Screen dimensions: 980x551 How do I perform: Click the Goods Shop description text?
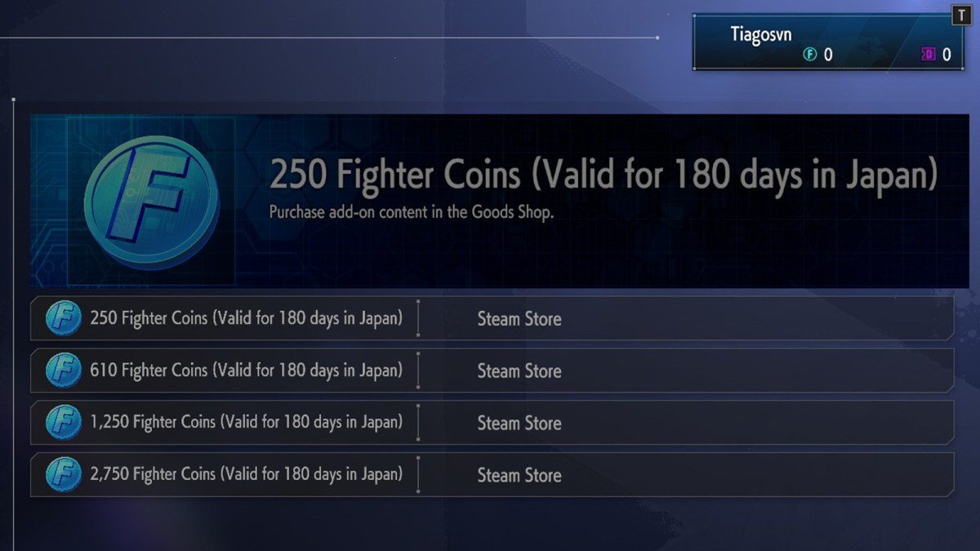click(x=412, y=212)
